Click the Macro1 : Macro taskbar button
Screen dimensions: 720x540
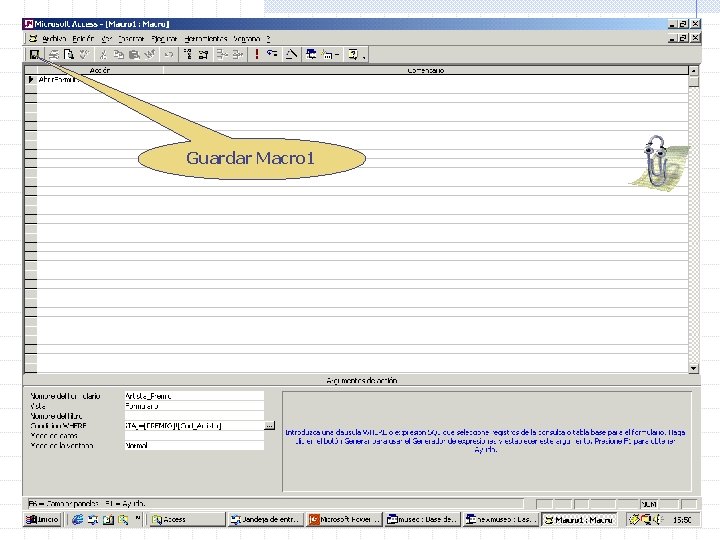[579, 519]
